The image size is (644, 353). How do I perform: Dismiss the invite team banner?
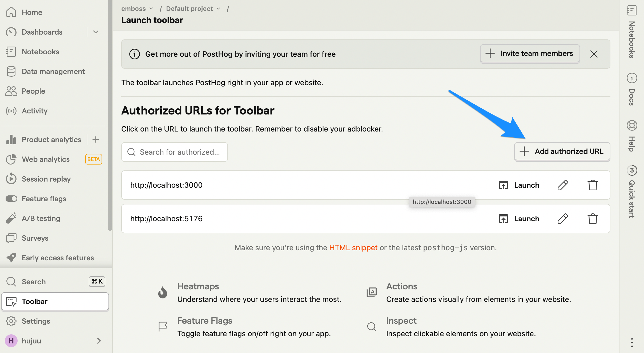coord(594,54)
